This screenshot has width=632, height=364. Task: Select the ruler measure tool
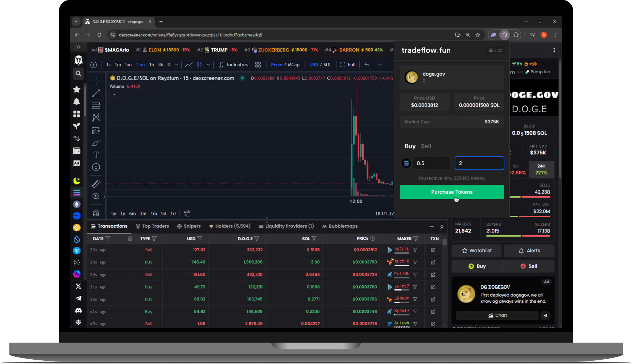tap(96, 184)
